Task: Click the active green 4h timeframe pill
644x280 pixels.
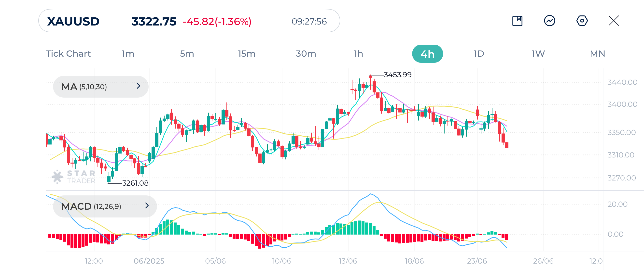Action: [x=428, y=53]
